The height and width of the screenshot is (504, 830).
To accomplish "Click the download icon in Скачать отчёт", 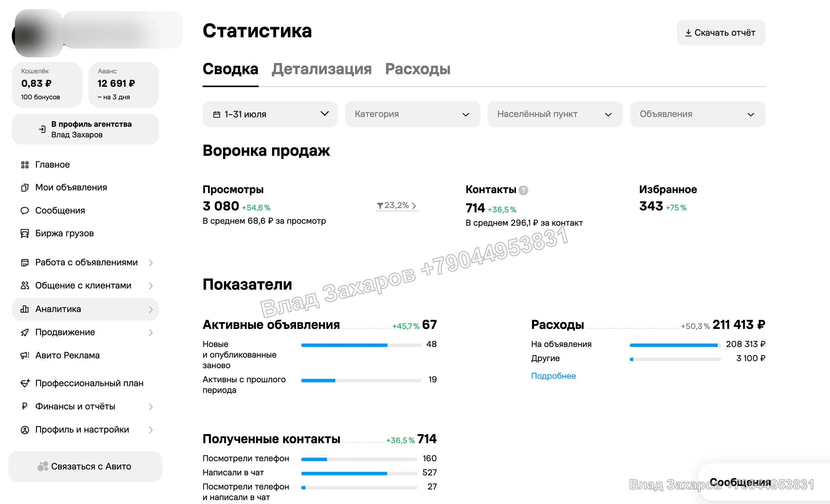I will (688, 33).
